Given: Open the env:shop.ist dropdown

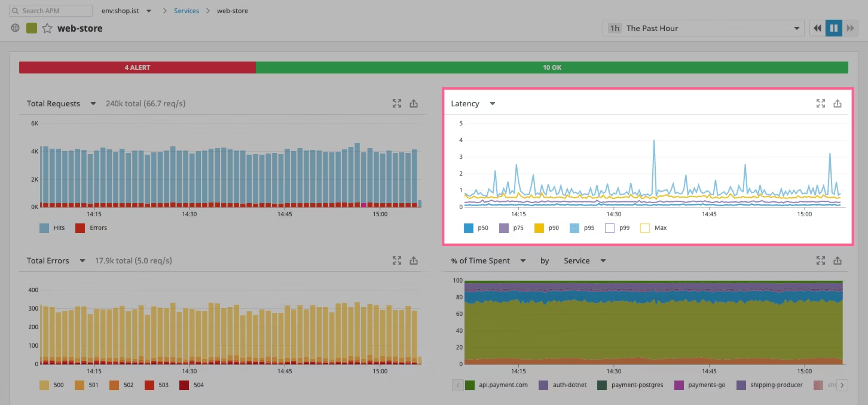Looking at the screenshot, I should tap(127, 11).
